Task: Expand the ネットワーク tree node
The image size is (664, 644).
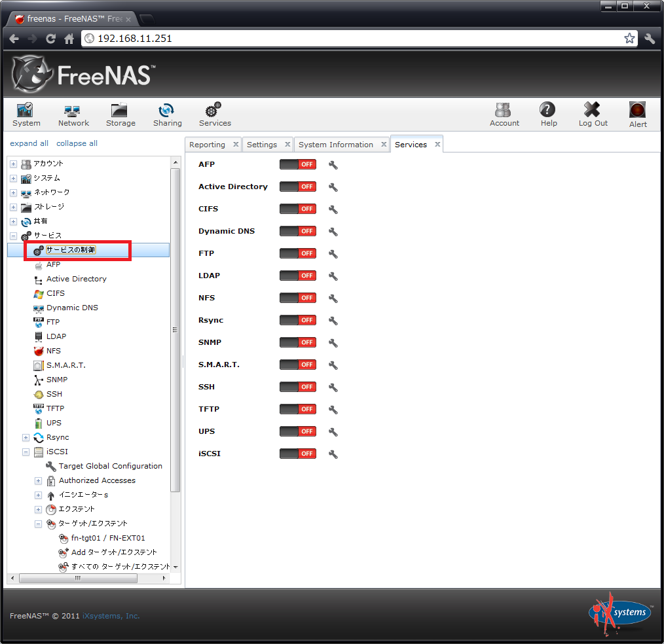Action: (14, 192)
